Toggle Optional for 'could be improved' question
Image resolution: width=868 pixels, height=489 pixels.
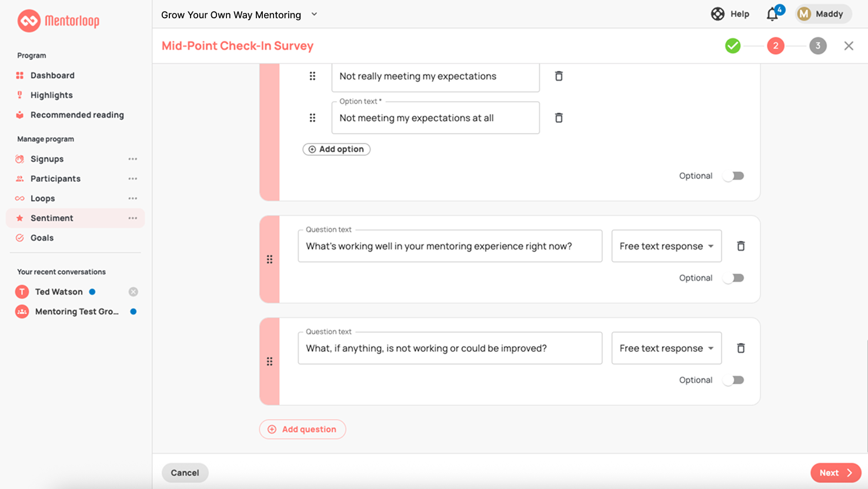(x=733, y=380)
